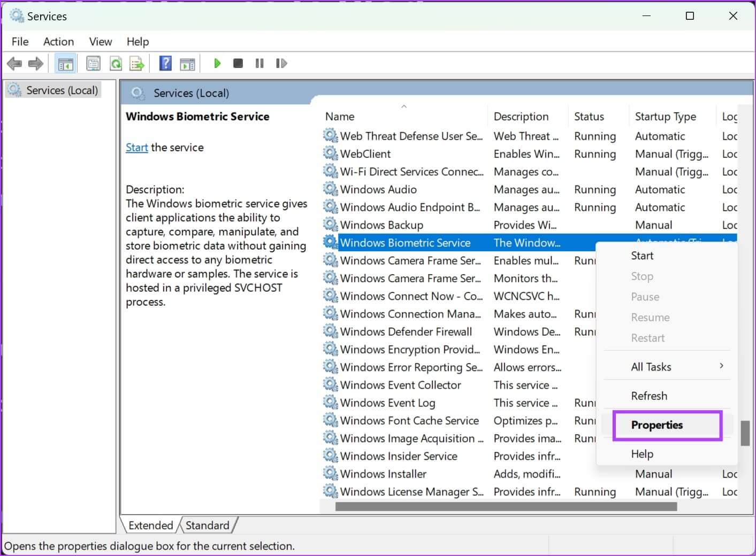Choose Help in the context menu

pyautogui.click(x=667, y=454)
